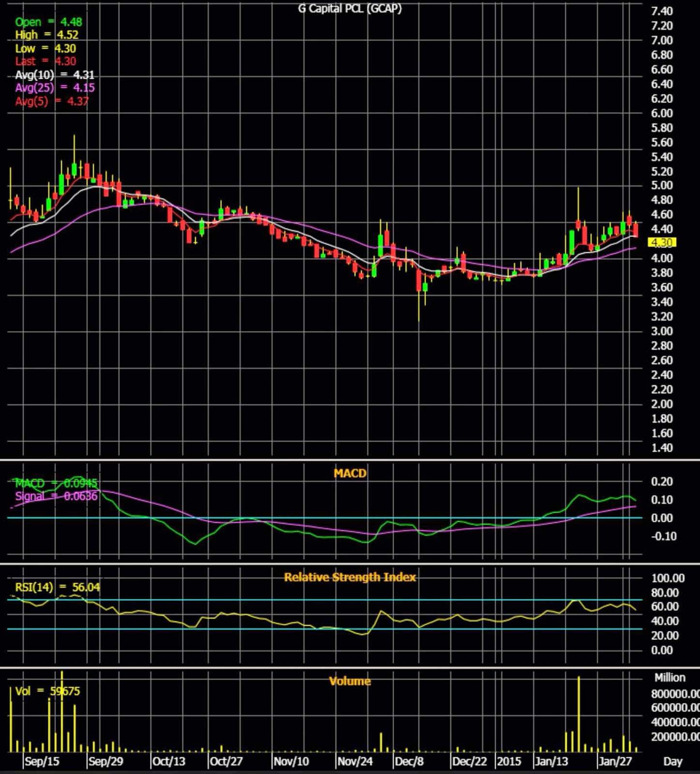The image size is (700, 774).
Task: Click the chart title 'G Capital PCL (GCAP)'
Action: pos(350,8)
